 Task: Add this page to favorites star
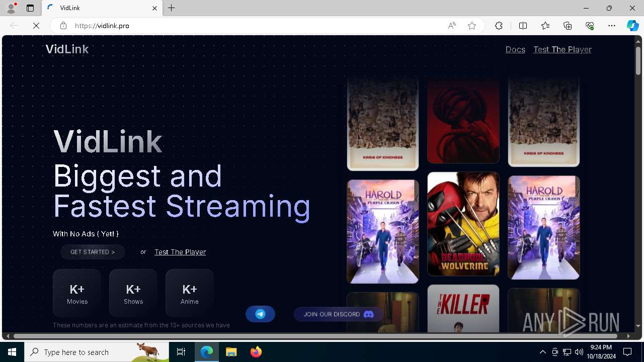coord(472,26)
